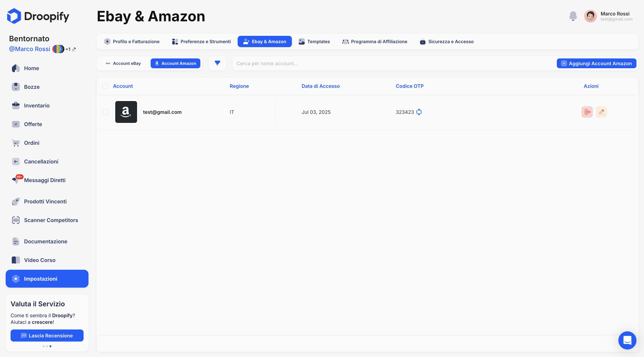Open Sicurezza e Accesso tab

(447, 41)
